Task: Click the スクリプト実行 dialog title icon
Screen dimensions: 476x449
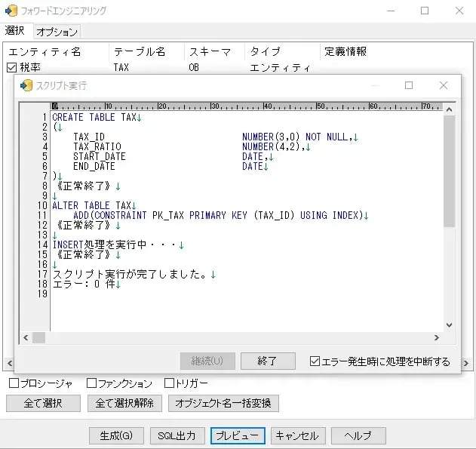Action: (26, 85)
